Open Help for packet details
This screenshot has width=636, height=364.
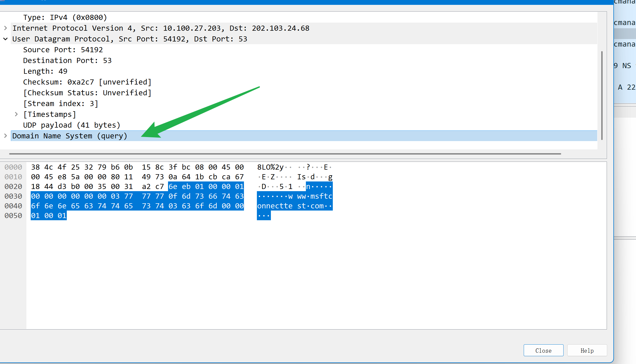tap(587, 350)
